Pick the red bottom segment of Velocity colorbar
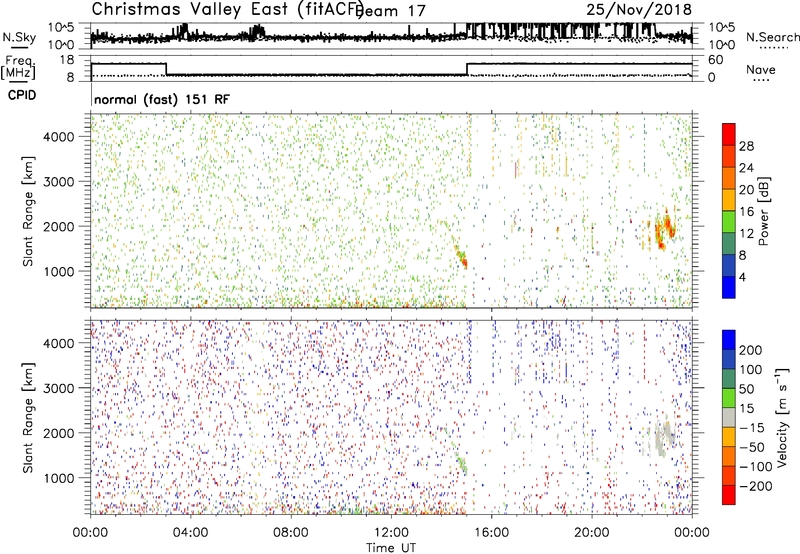Image resolution: width=800 pixels, height=554 pixels. click(x=729, y=495)
